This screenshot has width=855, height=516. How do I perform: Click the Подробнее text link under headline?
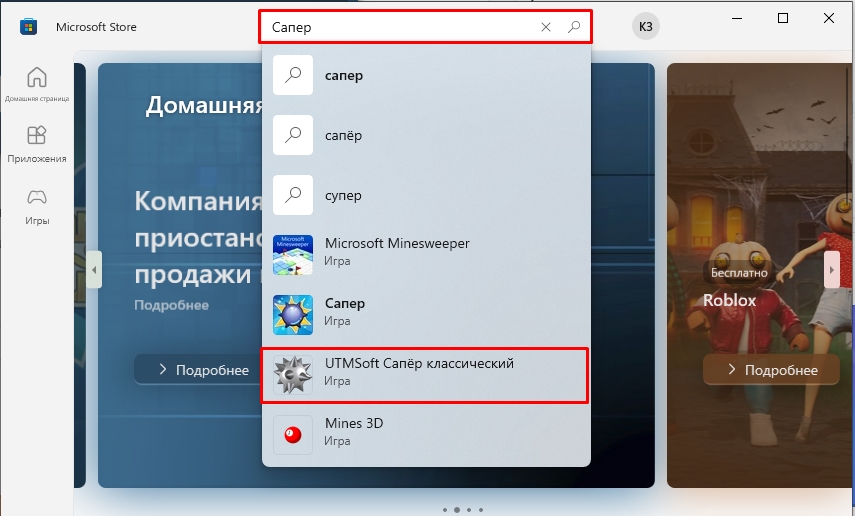tap(171, 305)
